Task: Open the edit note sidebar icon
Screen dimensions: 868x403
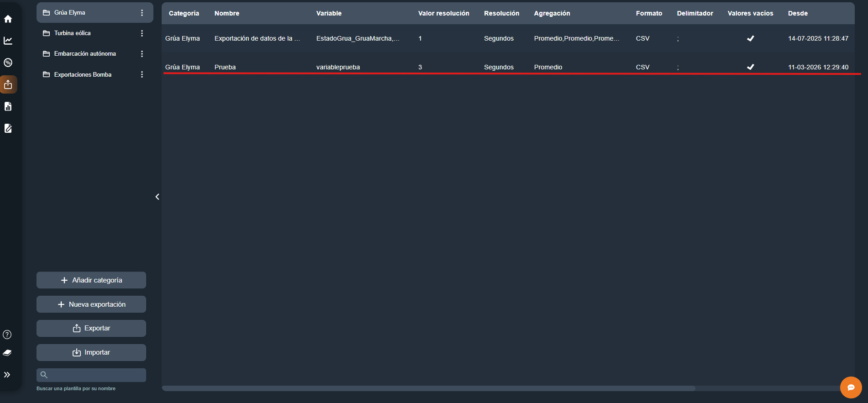Action: tap(8, 128)
